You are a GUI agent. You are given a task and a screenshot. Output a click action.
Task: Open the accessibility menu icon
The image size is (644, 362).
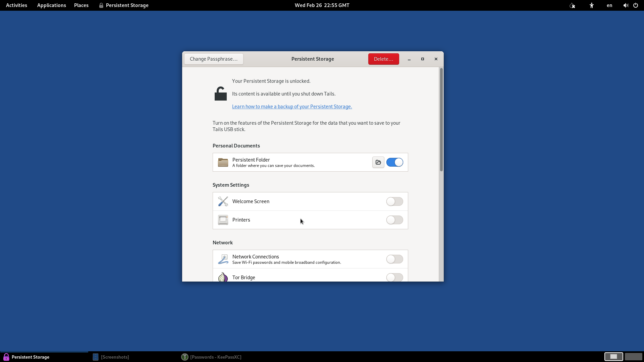[x=592, y=5]
